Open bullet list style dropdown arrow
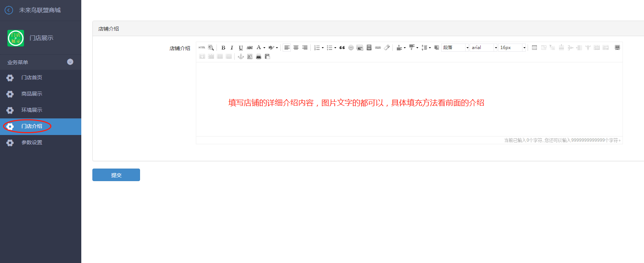The image size is (644, 263). pyautogui.click(x=335, y=48)
